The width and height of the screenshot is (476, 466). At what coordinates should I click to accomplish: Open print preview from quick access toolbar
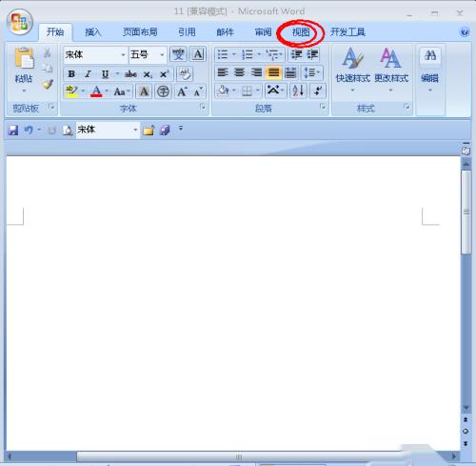point(68,130)
